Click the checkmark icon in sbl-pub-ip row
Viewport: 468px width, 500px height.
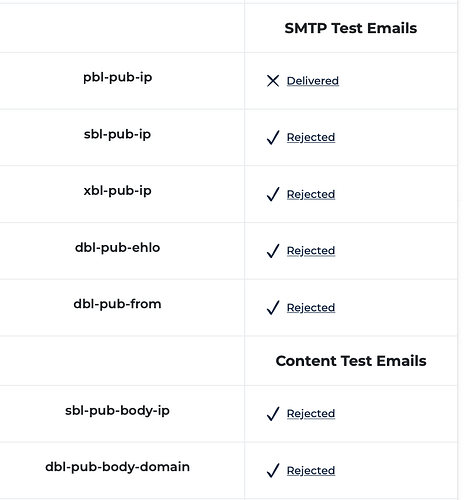tap(273, 137)
